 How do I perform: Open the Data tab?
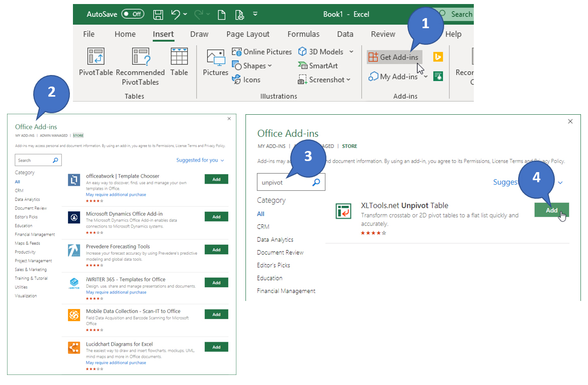[345, 34]
